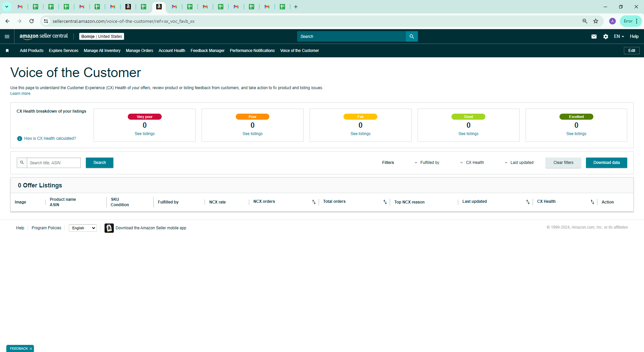Click the Amazon Seller Central logo

pyautogui.click(x=44, y=36)
